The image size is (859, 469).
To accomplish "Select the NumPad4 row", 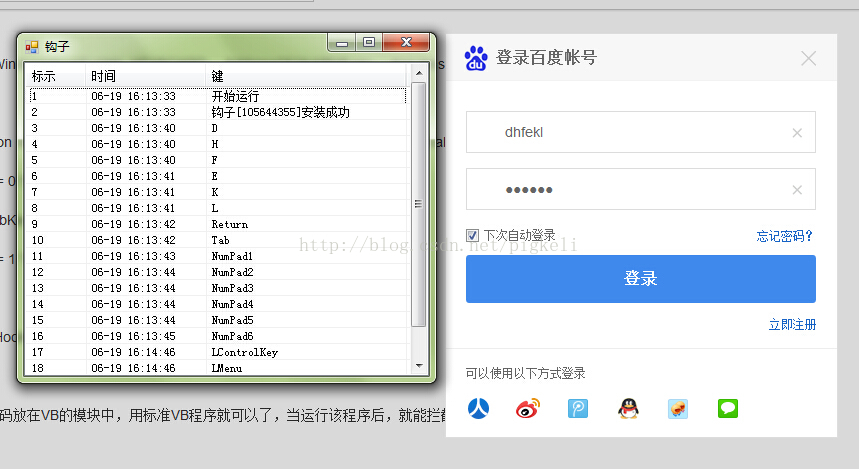I will click(217, 304).
